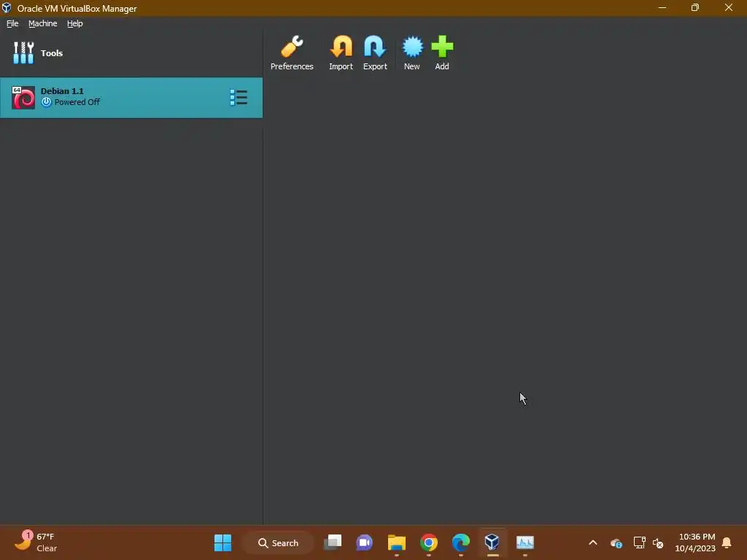
Task: Open File Explorer from the taskbar
Action: (x=396, y=542)
